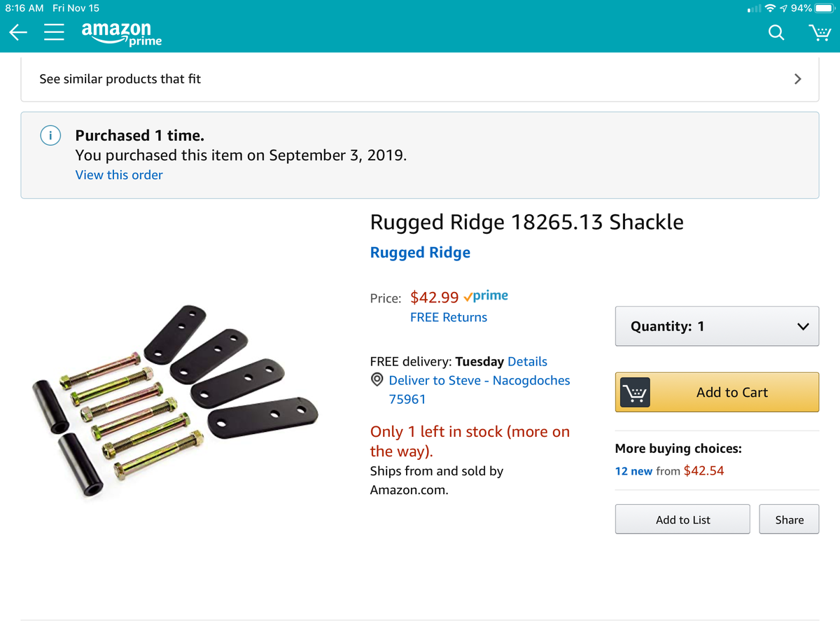840x630 pixels.
Task: Tap the back arrow icon
Action: 18,32
